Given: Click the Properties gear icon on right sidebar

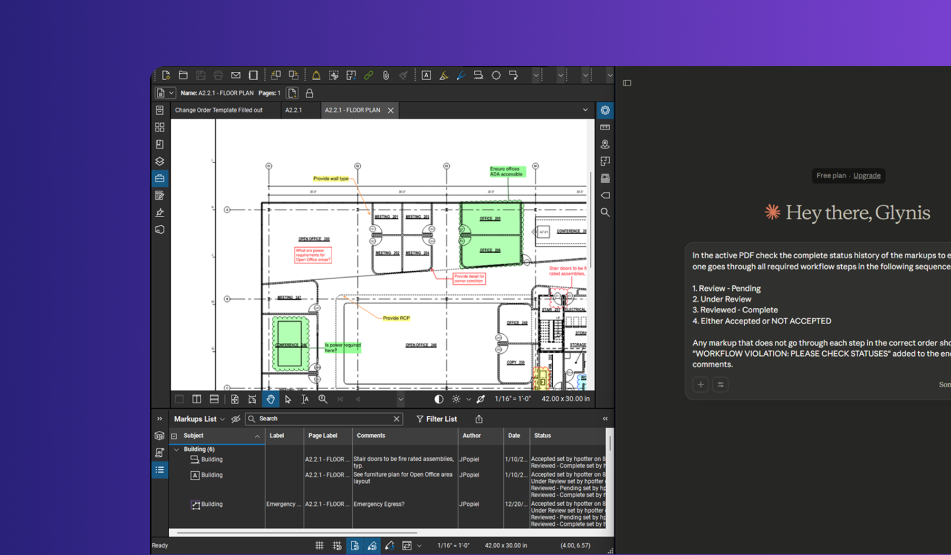Looking at the screenshot, I should (605, 110).
